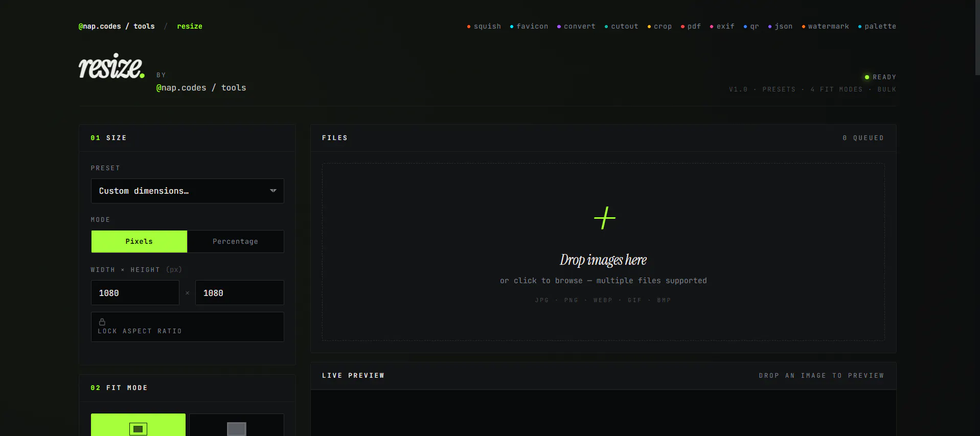
Task: Click the @nap.codes / tools breadcrumb
Action: pyautogui.click(x=117, y=26)
